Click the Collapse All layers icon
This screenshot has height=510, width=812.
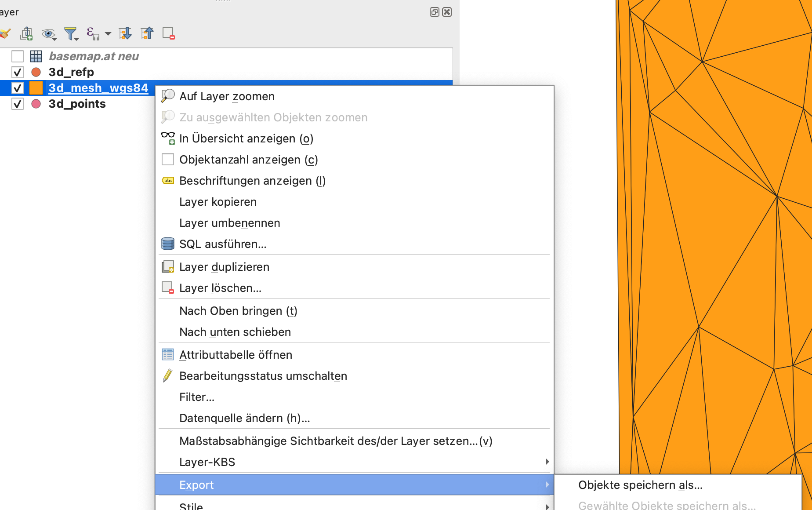point(147,33)
